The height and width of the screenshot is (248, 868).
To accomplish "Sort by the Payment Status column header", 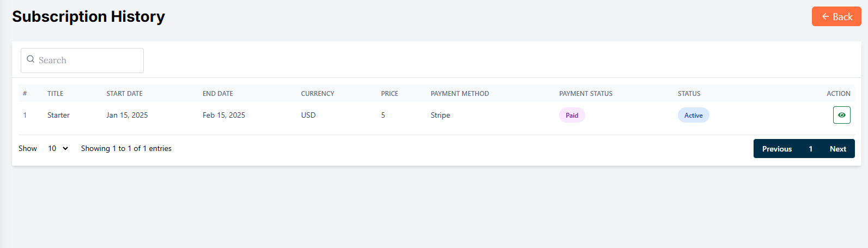I will pyautogui.click(x=585, y=94).
